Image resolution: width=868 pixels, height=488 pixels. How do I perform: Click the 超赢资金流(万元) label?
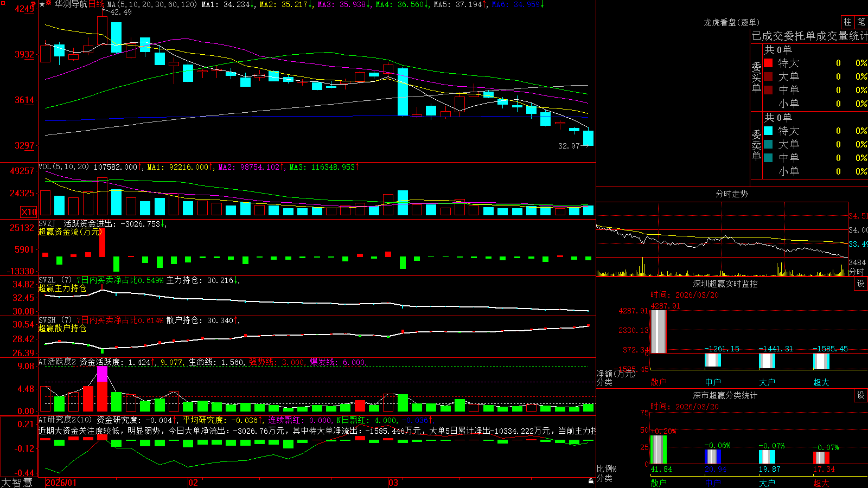[70, 232]
